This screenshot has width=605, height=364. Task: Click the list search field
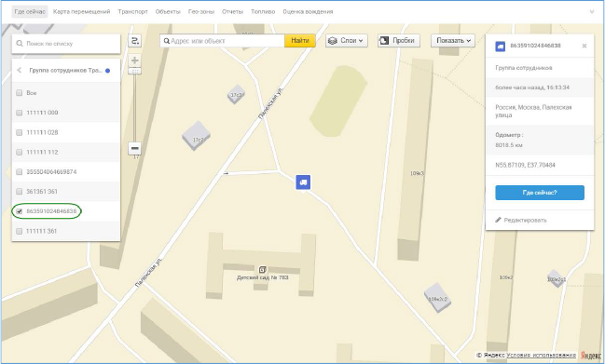tap(66, 44)
